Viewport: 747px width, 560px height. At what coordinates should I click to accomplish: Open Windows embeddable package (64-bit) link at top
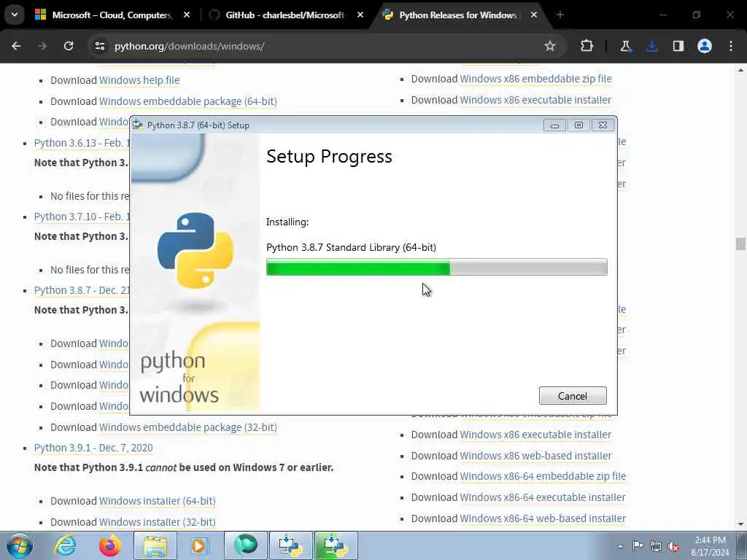coord(187,101)
